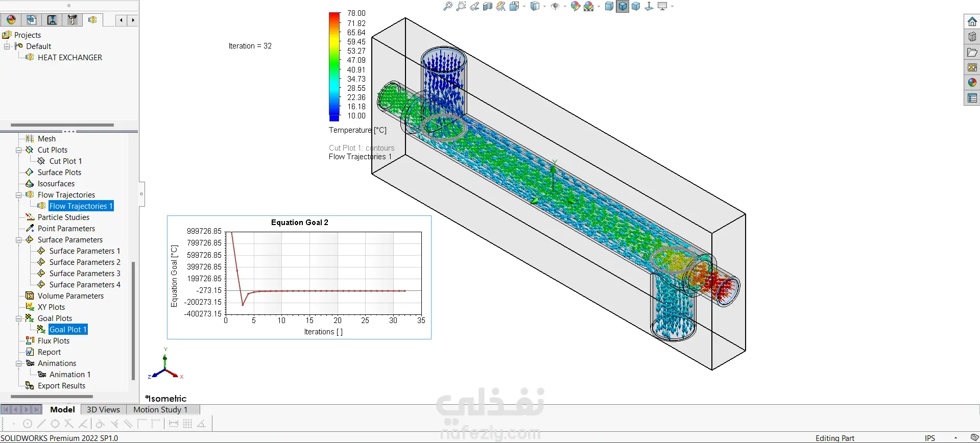Activate the Section View tool
The width and height of the screenshot is (980, 443).
[488, 6]
